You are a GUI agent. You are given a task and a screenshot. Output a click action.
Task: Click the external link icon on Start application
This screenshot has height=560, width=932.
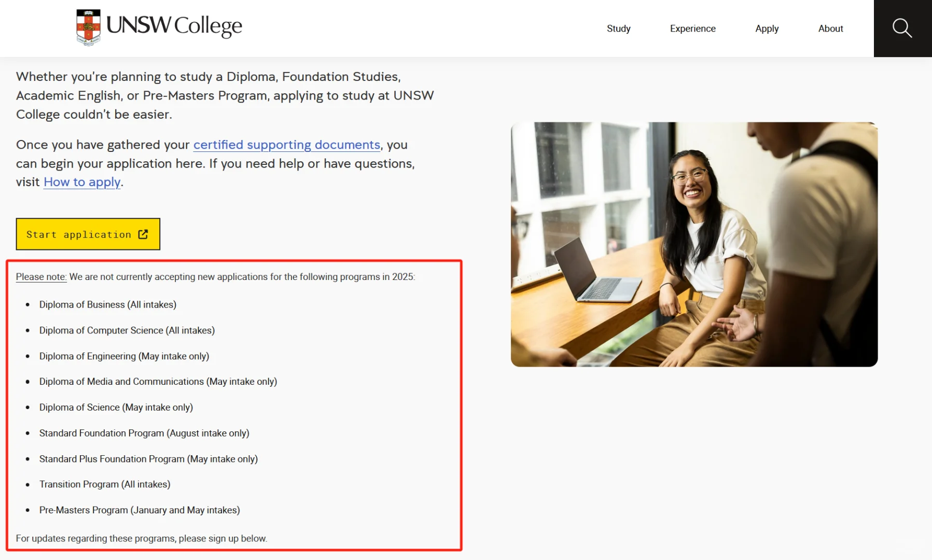143,234
